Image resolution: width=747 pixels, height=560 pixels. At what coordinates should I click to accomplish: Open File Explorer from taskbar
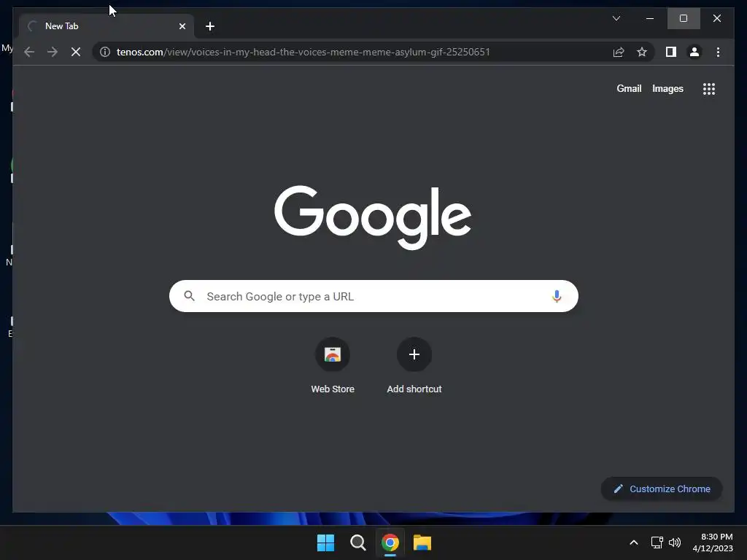click(x=422, y=542)
